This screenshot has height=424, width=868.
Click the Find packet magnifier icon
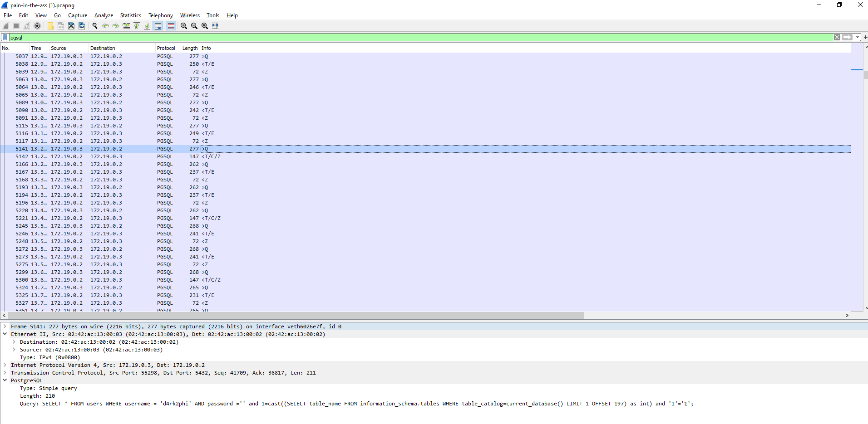95,26
